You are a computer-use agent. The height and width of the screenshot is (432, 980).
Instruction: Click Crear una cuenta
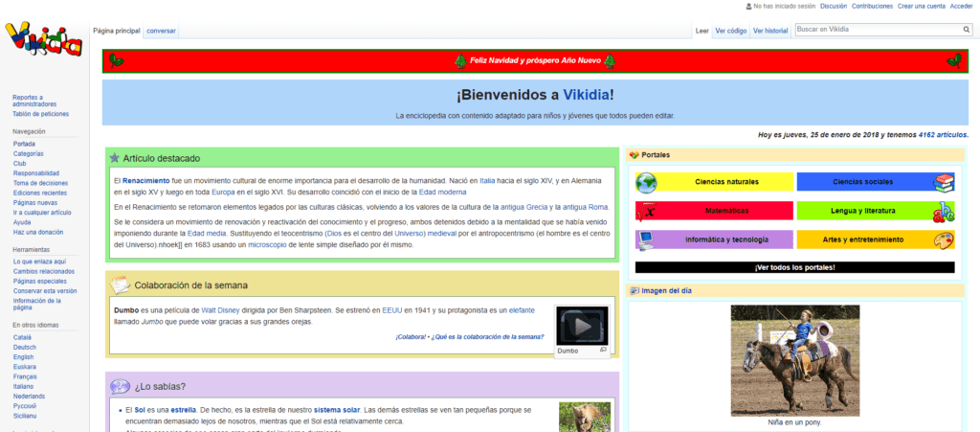pos(922,7)
